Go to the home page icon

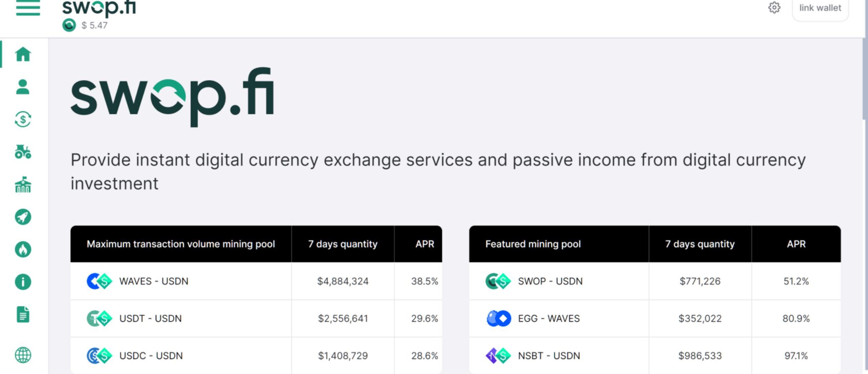pos(23,54)
